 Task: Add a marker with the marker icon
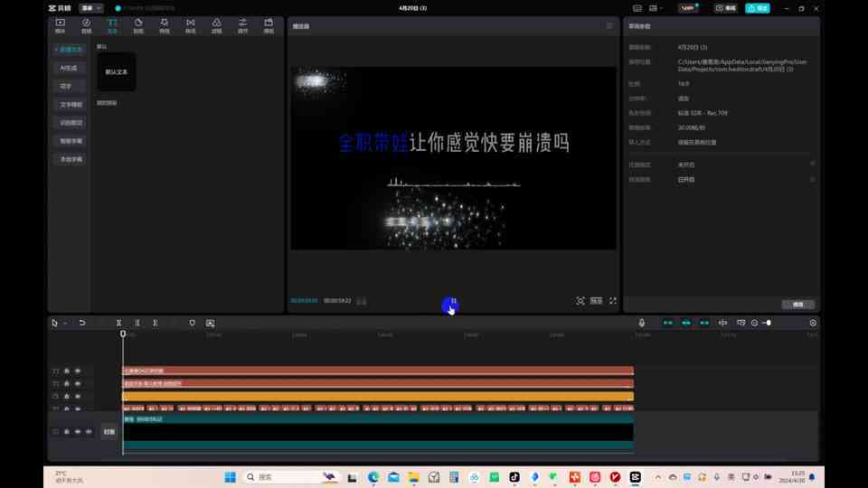point(192,323)
